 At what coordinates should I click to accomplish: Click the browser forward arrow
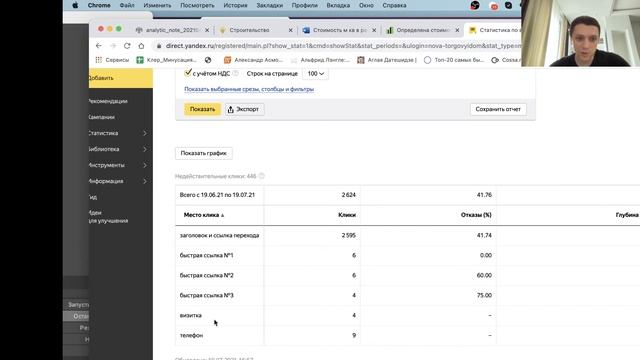pos(113,46)
